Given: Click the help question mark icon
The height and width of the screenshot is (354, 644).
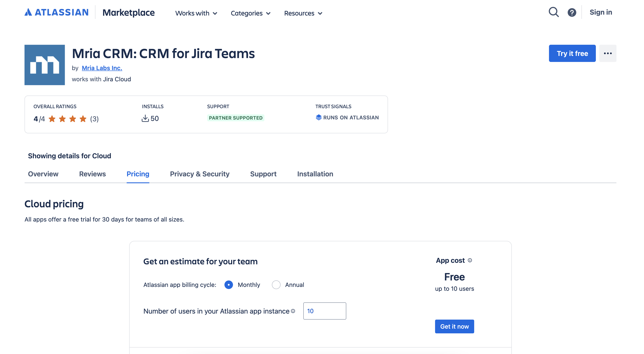Looking at the screenshot, I should click(572, 12).
